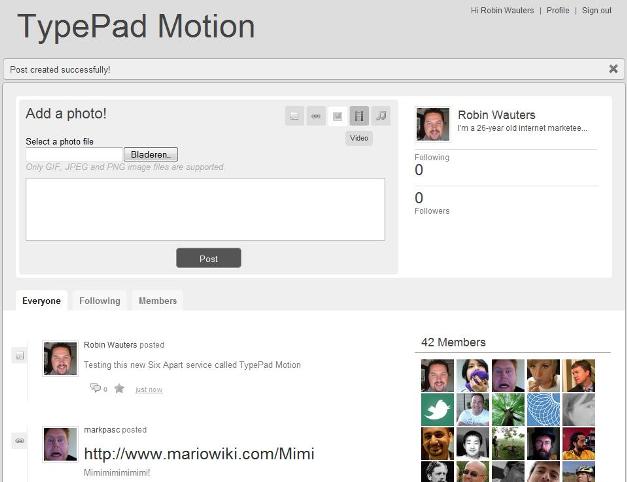627x482 pixels.
Task: Open the mariowiki.com/Mimi link
Action: pyautogui.click(x=199, y=454)
